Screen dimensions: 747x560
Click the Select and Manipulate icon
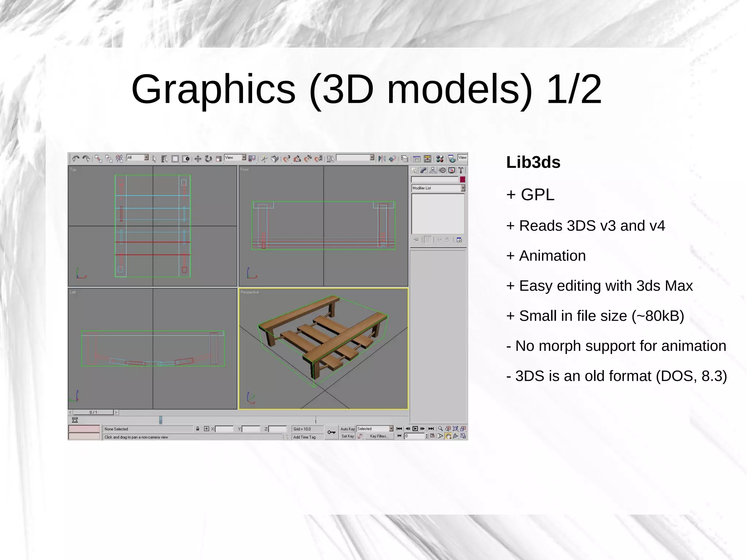(264, 159)
